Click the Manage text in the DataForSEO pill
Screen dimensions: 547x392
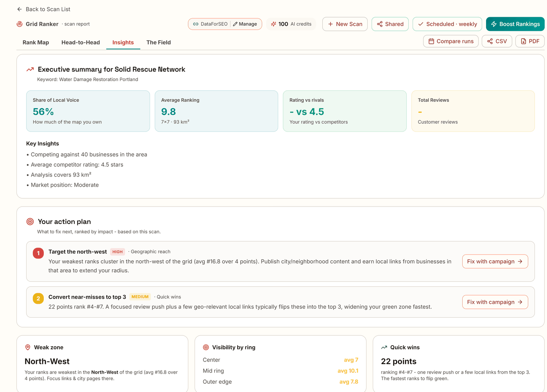[248, 24]
